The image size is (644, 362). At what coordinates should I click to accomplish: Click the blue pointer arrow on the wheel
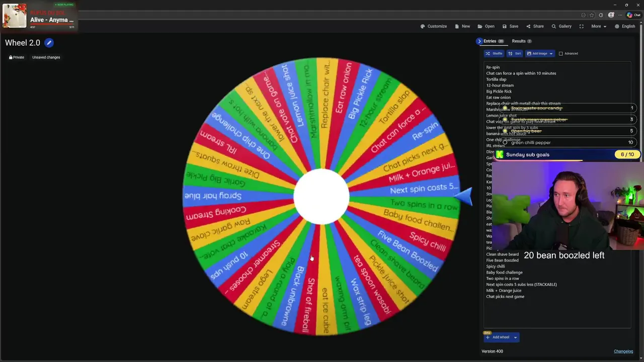(x=464, y=196)
